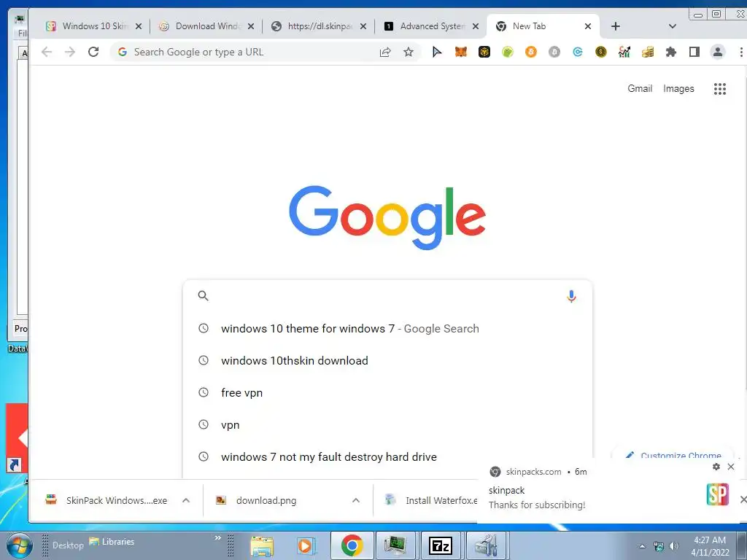Image resolution: width=747 pixels, height=560 pixels.
Task: Select suggestion windows 7 not my fault
Action: pos(387,456)
